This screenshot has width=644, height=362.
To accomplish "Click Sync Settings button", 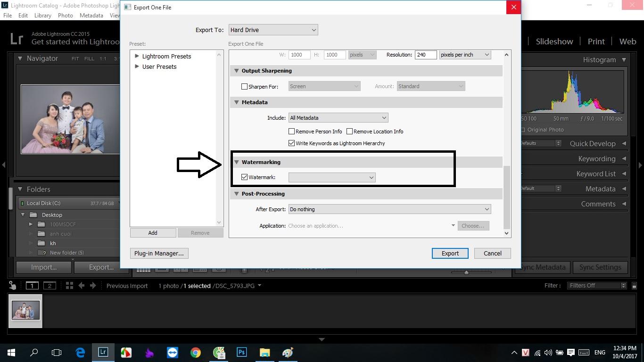I will (x=600, y=267).
